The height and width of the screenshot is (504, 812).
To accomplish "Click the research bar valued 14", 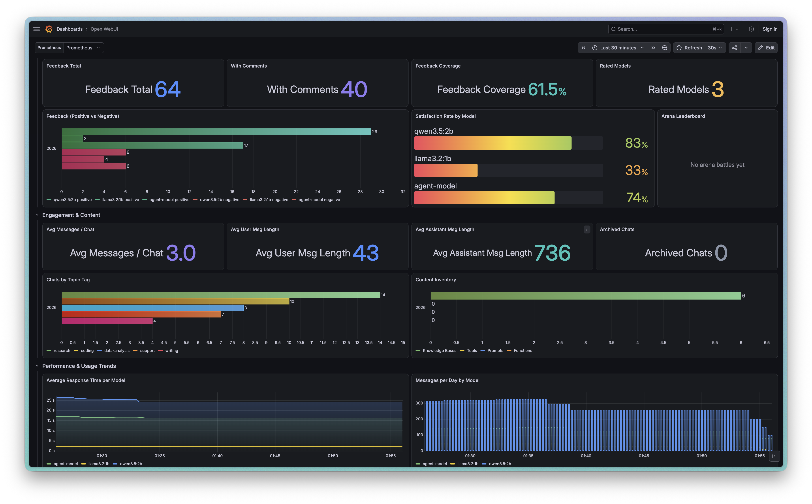I will (221, 295).
